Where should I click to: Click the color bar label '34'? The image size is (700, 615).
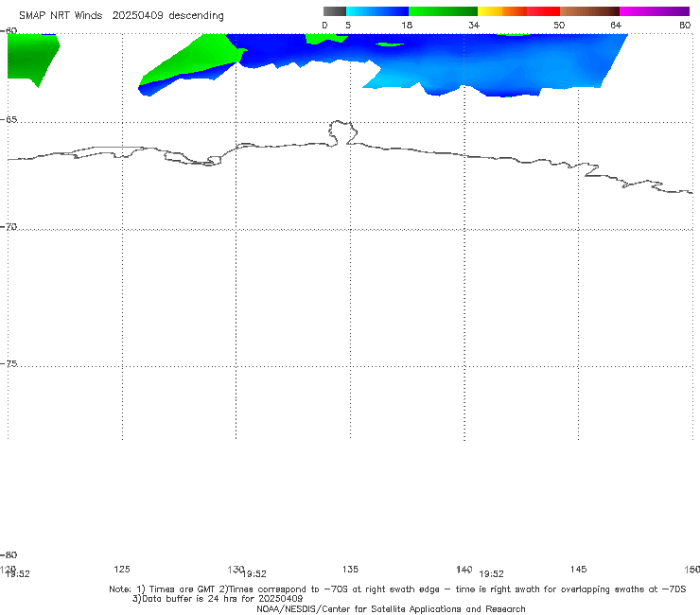point(474,26)
